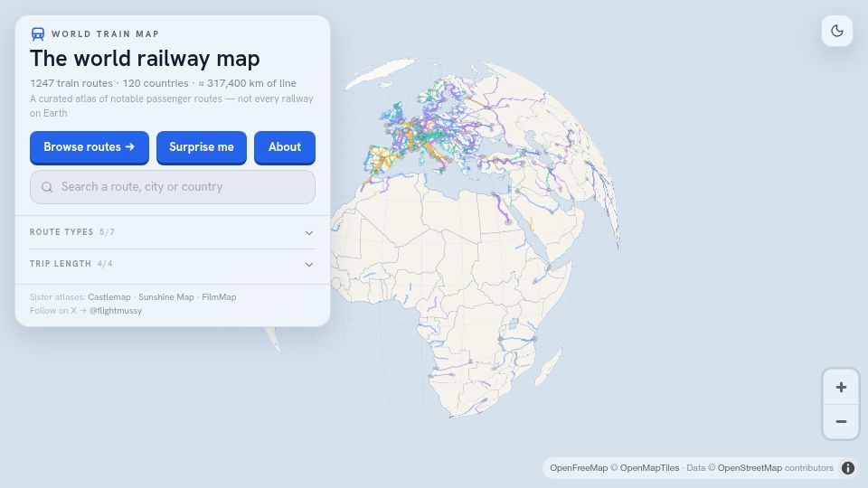
Task: Open the OpenStreetMap attribution link
Action: pyautogui.click(x=750, y=468)
